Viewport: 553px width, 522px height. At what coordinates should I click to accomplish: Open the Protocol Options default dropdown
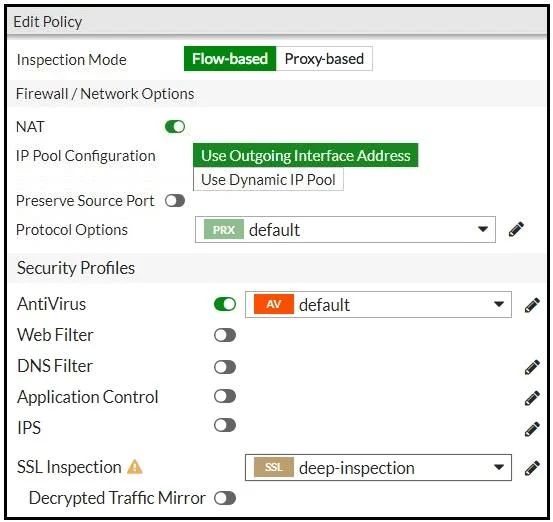tap(345, 230)
